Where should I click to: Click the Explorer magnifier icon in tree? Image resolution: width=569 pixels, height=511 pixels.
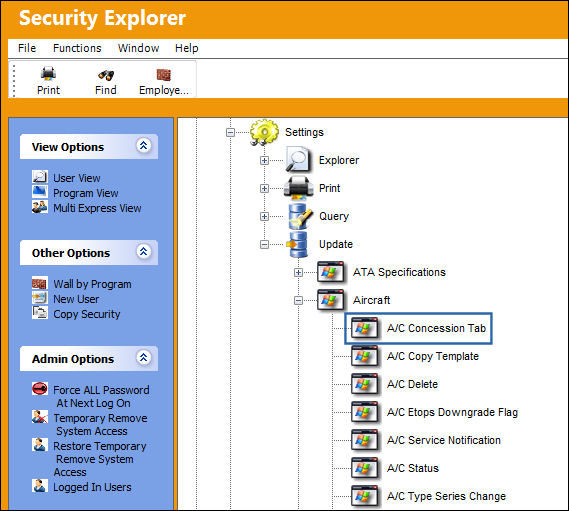click(298, 160)
